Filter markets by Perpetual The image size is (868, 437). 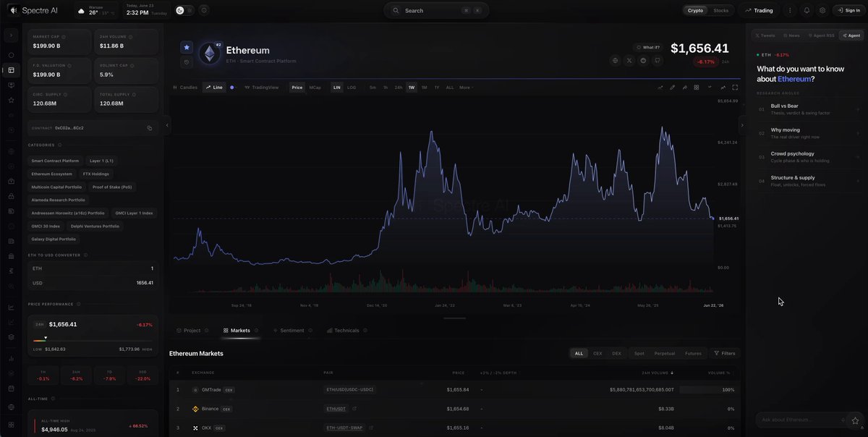tap(665, 353)
